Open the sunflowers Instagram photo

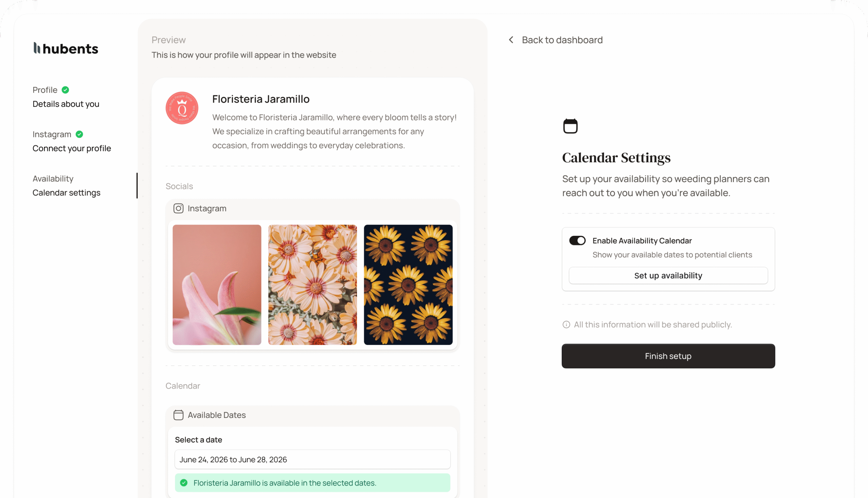(x=408, y=285)
